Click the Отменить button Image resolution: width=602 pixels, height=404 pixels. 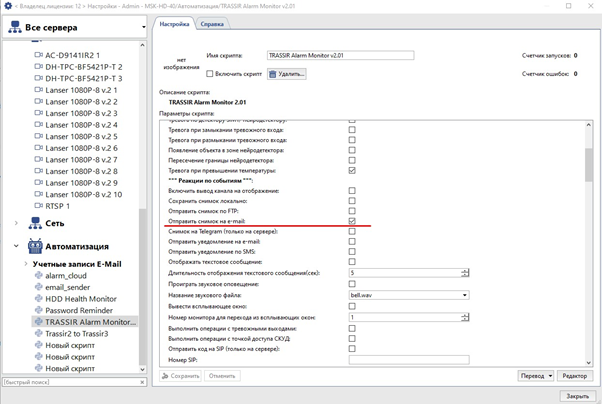(222, 376)
